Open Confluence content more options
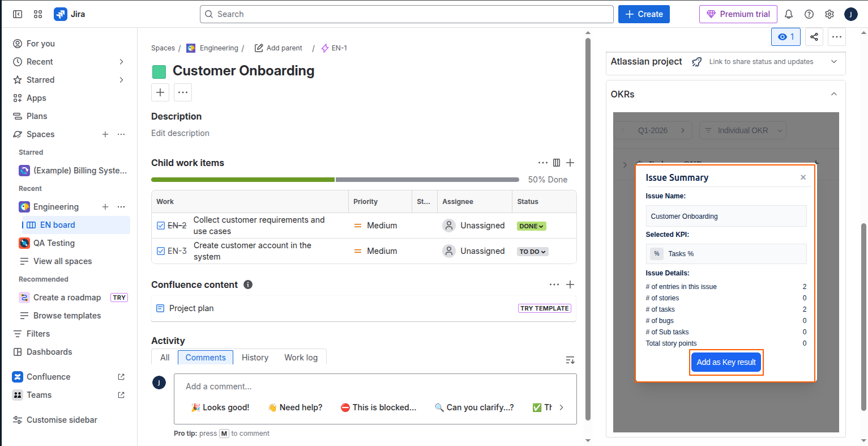 click(554, 284)
